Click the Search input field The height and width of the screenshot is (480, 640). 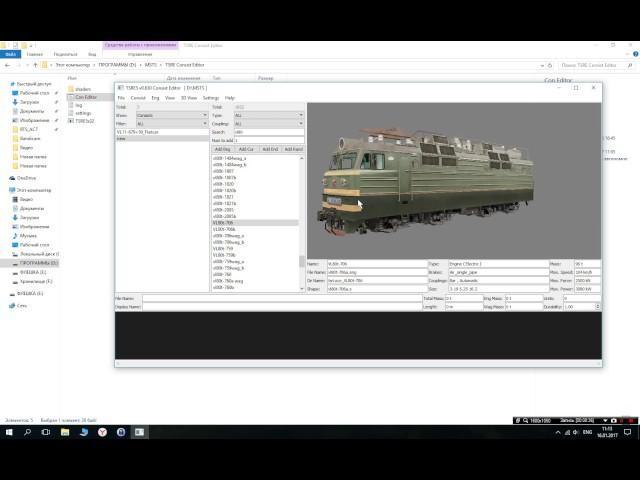266,131
